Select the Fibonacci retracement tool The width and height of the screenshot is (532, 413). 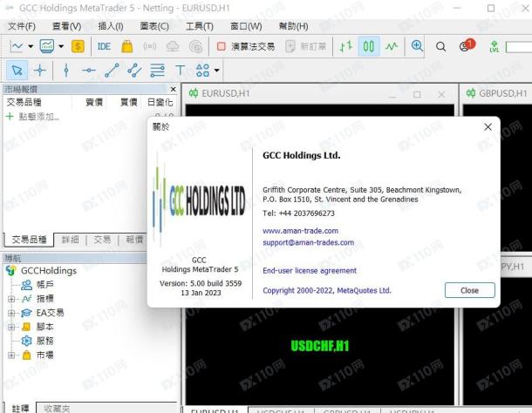point(158,71)
